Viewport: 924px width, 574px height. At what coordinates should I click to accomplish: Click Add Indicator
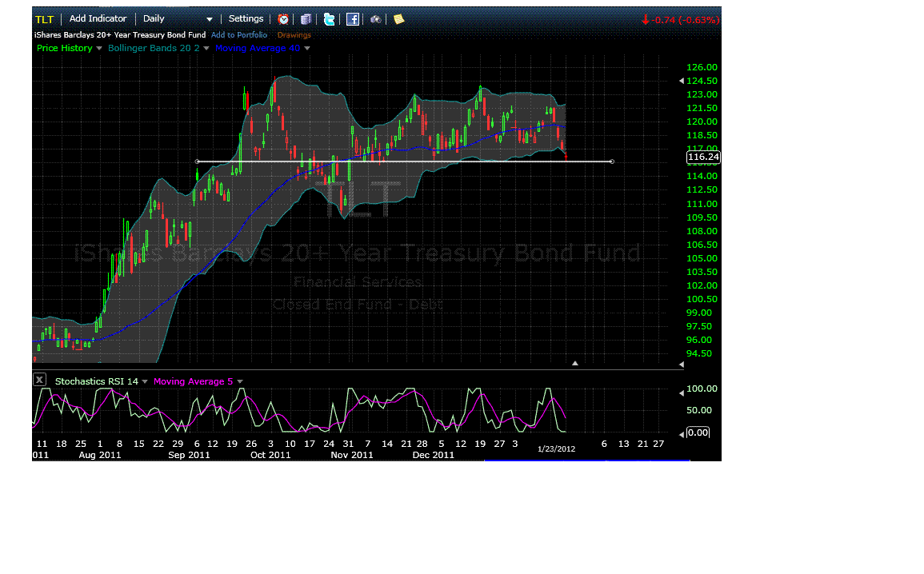(98, 19)
